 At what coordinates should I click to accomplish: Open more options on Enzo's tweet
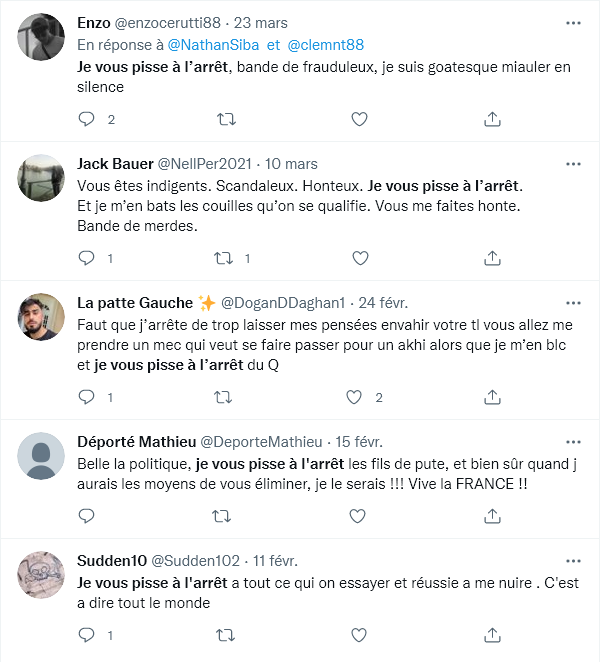coord(572,22)
